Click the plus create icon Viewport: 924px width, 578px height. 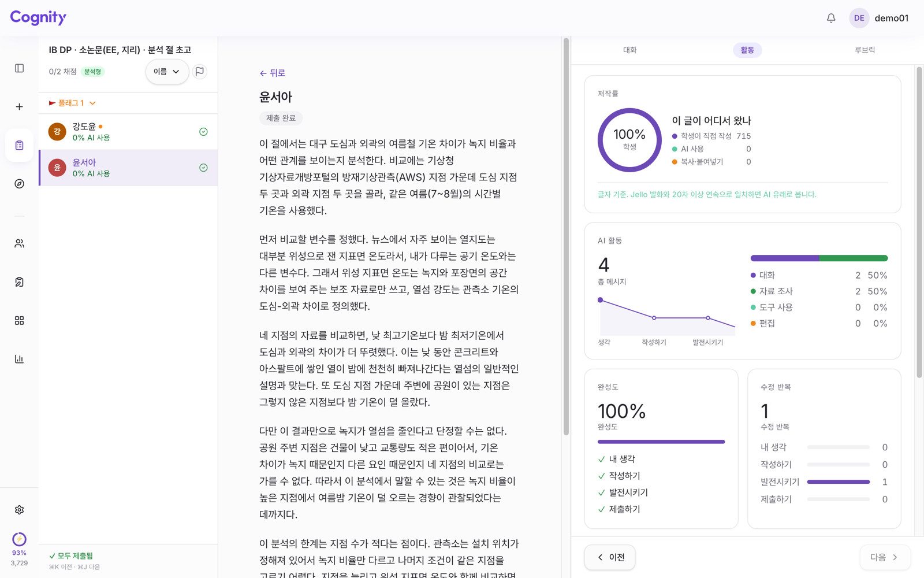coord(19,107)
